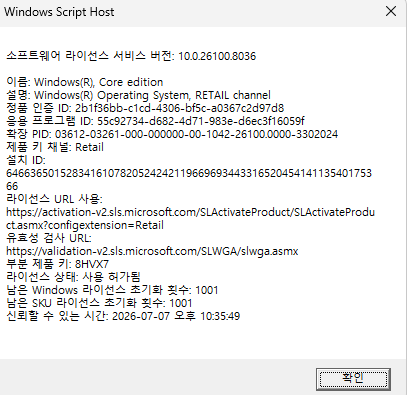Click the long installation ID number

click(x=189, y=179)
